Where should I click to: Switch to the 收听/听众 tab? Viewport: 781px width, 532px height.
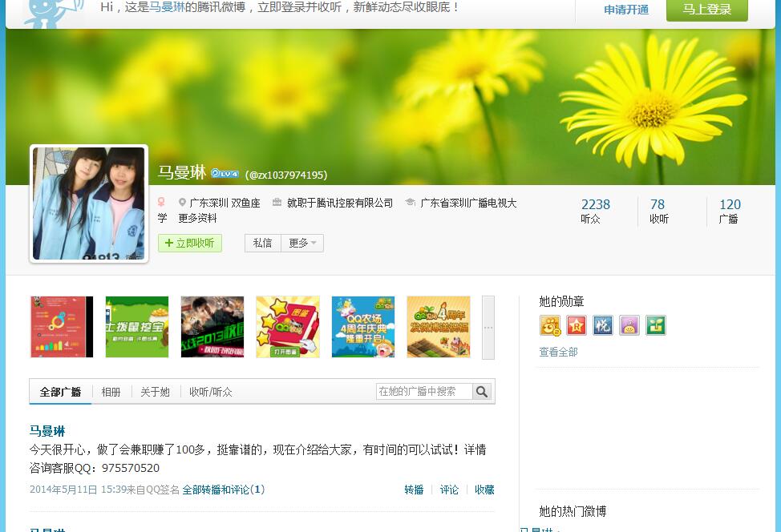click(x=211, y=392)
